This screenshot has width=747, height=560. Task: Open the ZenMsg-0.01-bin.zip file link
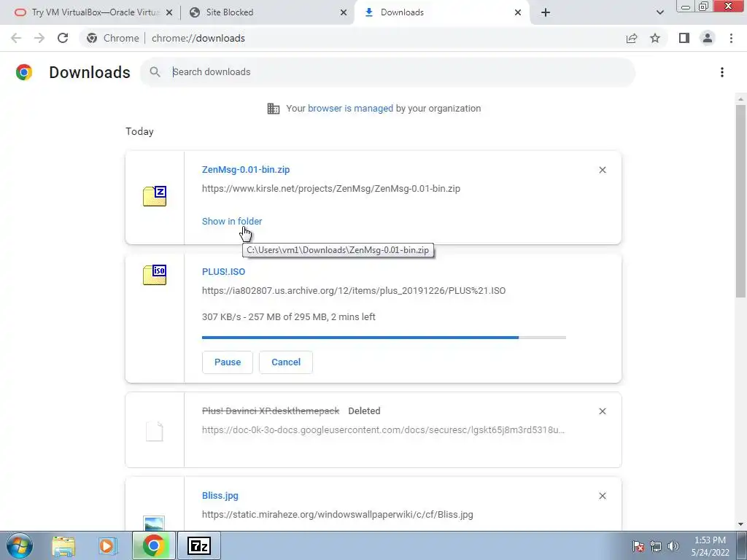point(246,170)
